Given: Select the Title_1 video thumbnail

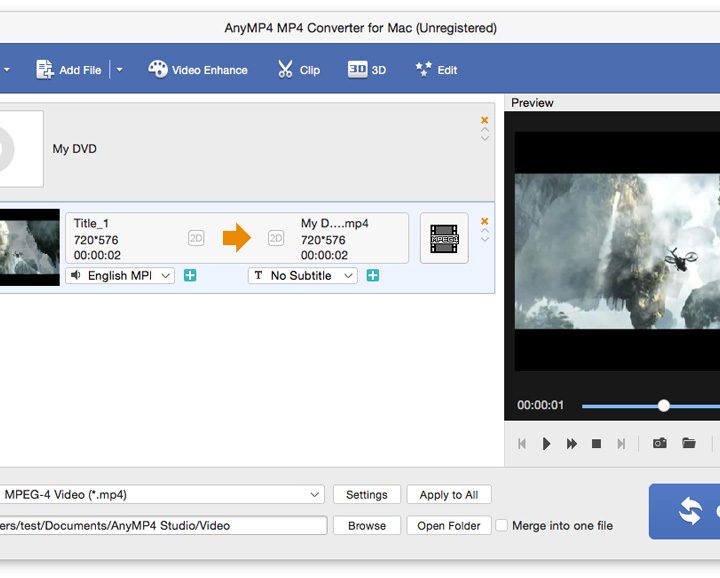Looking at the screenshot, I should tap(29, 247).
